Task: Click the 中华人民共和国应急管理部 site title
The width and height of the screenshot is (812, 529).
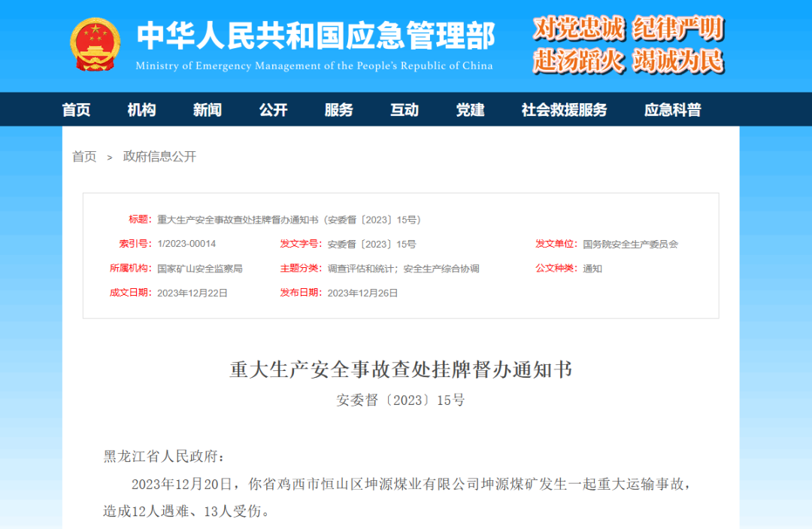Action: pos(315,36)
